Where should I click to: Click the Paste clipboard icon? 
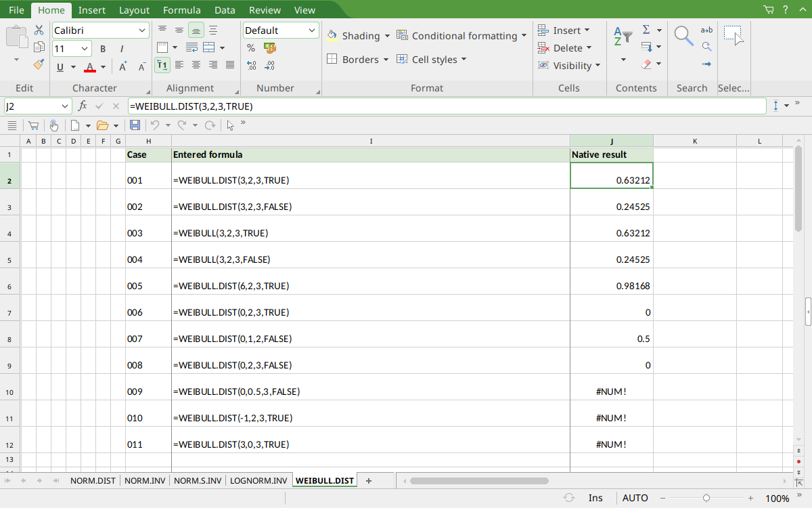point(16,36)
